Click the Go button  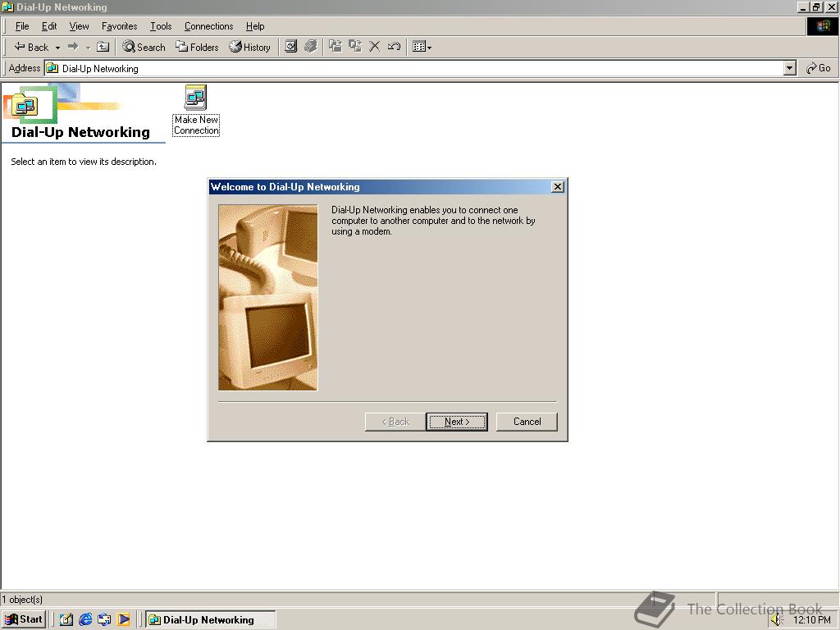(x=818, y=68)
